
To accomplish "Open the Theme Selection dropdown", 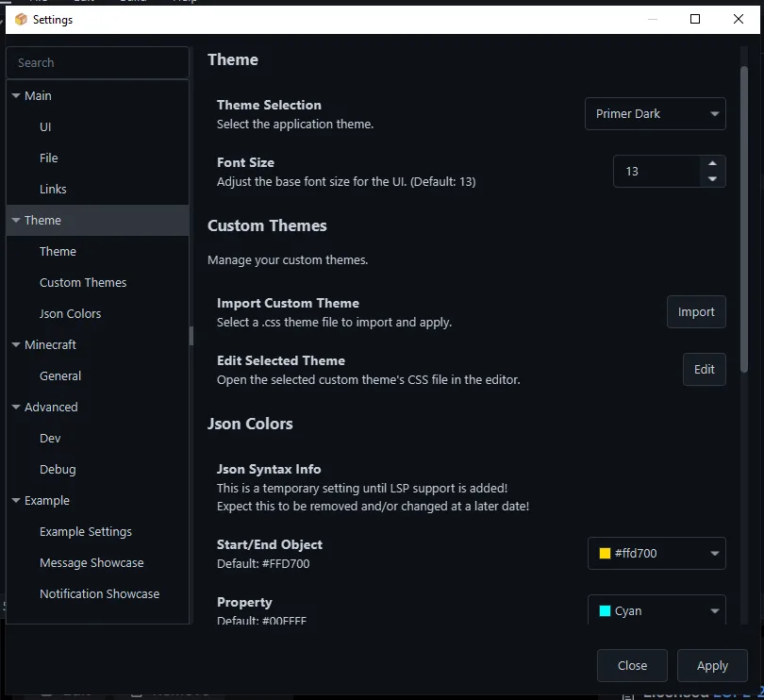I will [655, 114].
